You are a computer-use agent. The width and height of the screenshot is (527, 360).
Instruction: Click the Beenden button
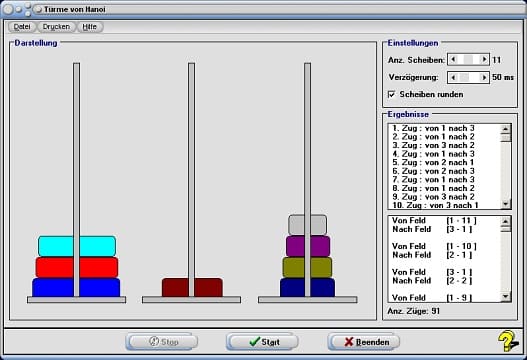[364, 342]
